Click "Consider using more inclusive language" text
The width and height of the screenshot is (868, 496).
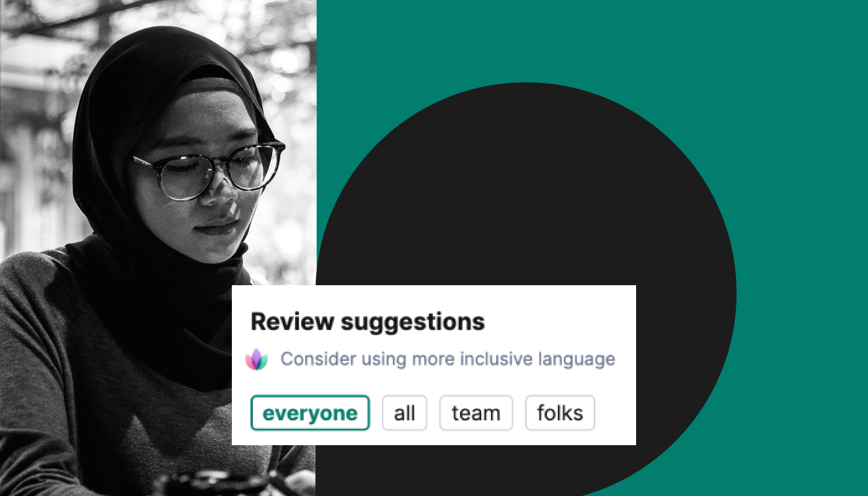click(x=448, y=359)
